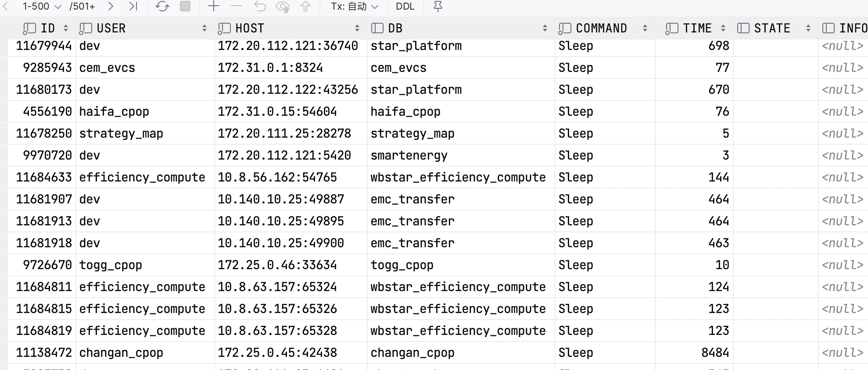Click the STATE column icon
The image size is (868, 370).
[x=743, y=28]
